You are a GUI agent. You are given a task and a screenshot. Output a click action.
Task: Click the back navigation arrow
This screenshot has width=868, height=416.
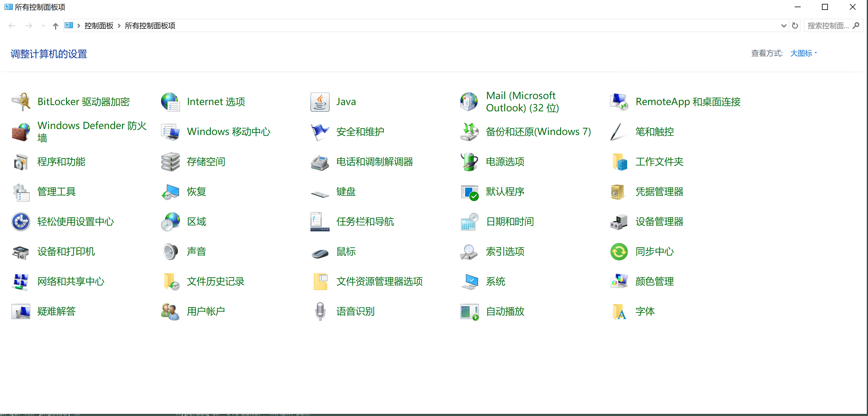tap(12, 26)
